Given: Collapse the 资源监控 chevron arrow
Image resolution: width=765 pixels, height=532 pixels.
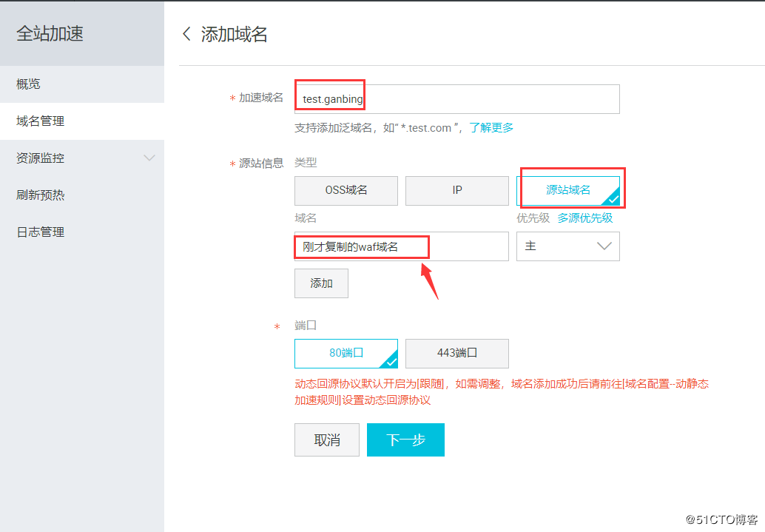Looking at the screenshot, I should 150,158.
